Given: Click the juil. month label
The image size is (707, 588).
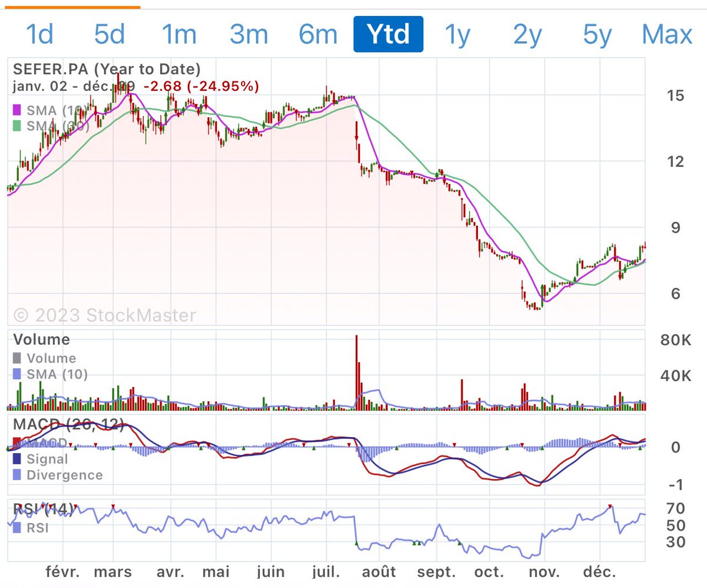Looking at the screenshot, I should tap(325, 572).
